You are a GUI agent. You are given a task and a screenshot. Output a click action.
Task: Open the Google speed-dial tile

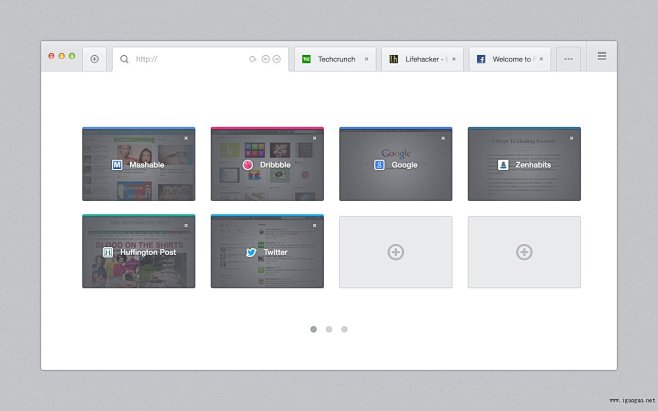pos(396,164)
